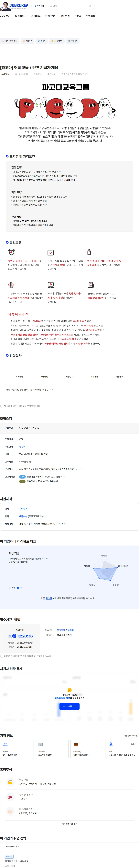The height and width of the screenshot is (868, 139).
Task: Click the health checkup clipboard icon
Action: (91, 285)
